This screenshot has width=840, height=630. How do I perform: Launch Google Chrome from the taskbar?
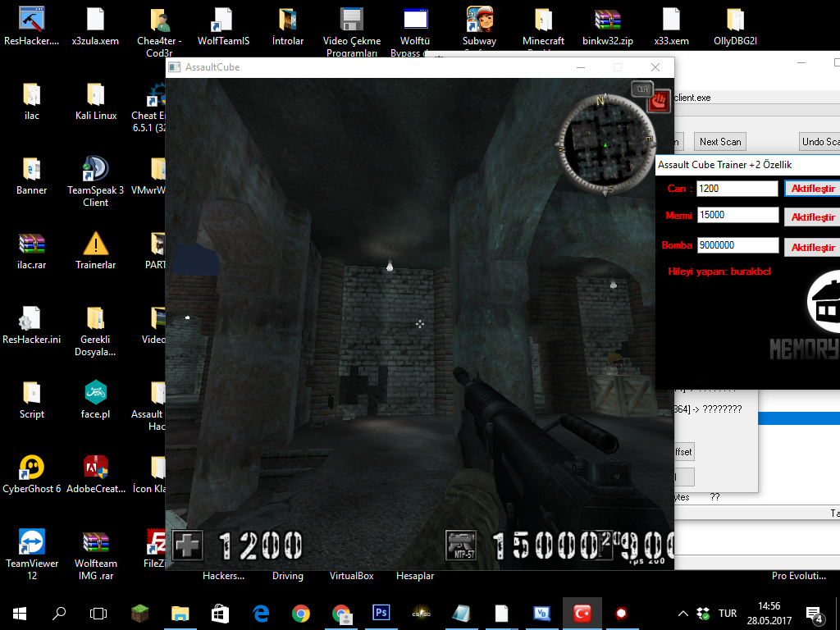pos(300,614)
